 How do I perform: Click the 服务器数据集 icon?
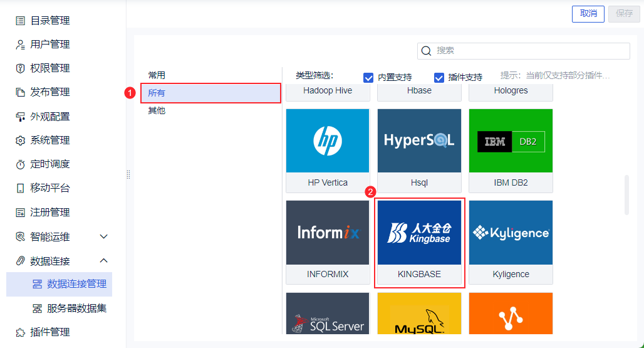pyautogui.click(x=38, y=308)
